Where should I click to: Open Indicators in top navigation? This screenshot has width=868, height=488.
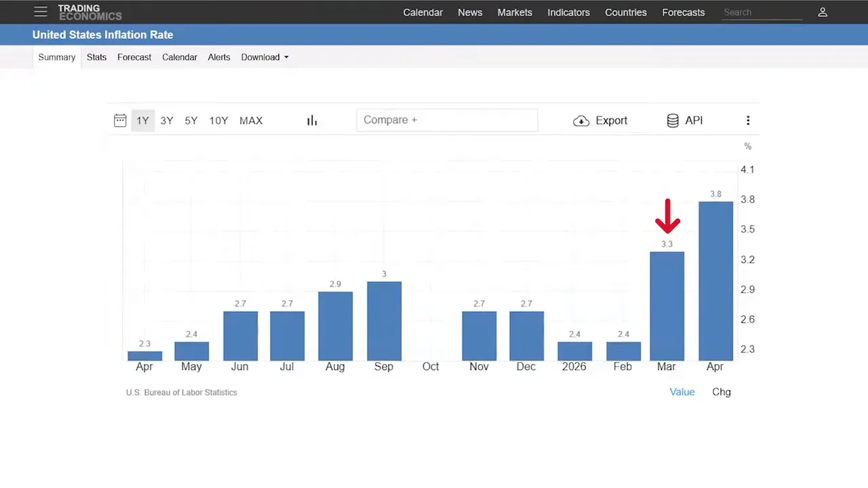(569, 12)
